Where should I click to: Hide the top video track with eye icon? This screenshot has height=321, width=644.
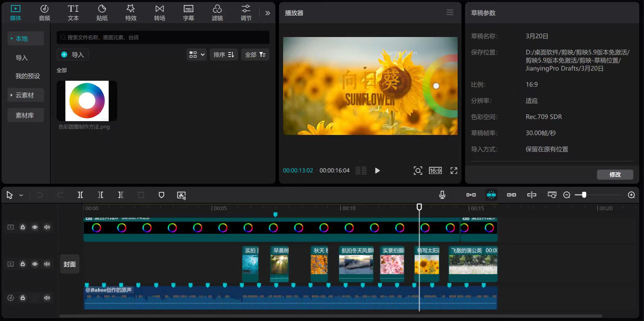tap(35, 227)
